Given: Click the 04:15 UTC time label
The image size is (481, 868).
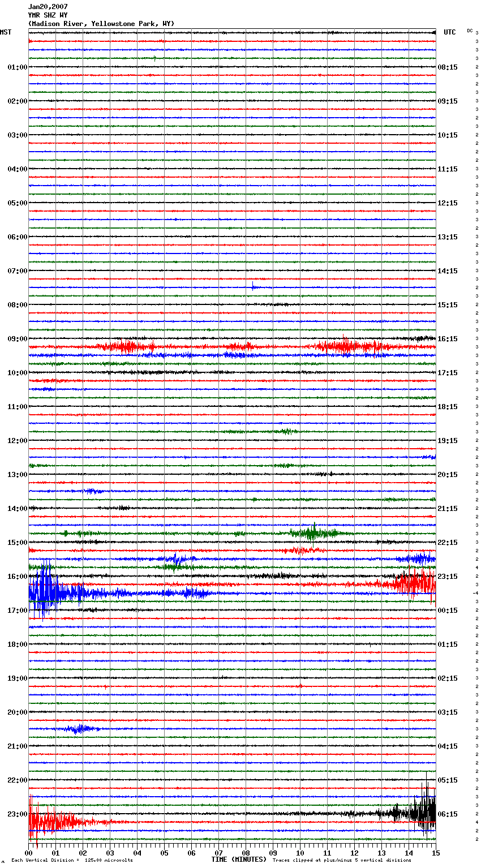Looking at the screenshot, I should 448,746.
